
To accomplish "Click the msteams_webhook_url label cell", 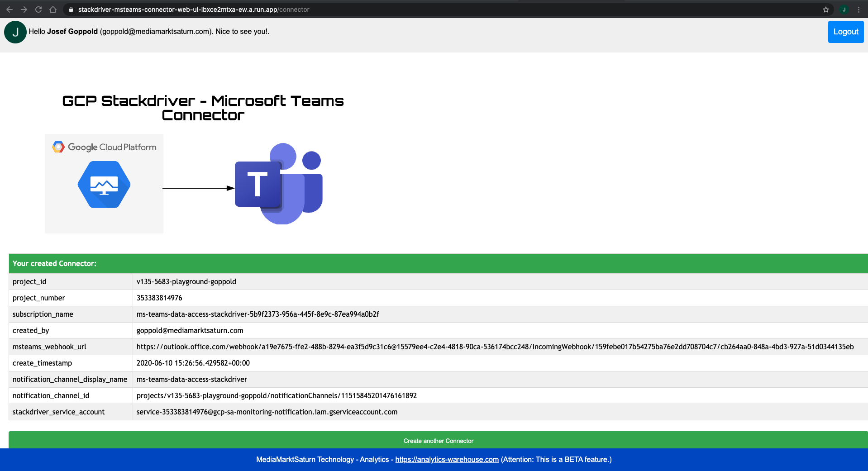I will coord(71,347).
